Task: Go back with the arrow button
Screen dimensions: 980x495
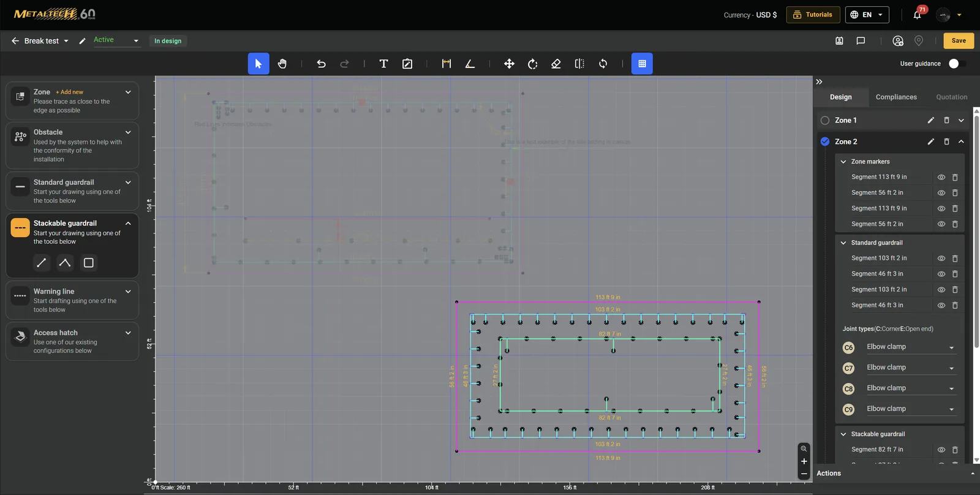Action: 15,41
